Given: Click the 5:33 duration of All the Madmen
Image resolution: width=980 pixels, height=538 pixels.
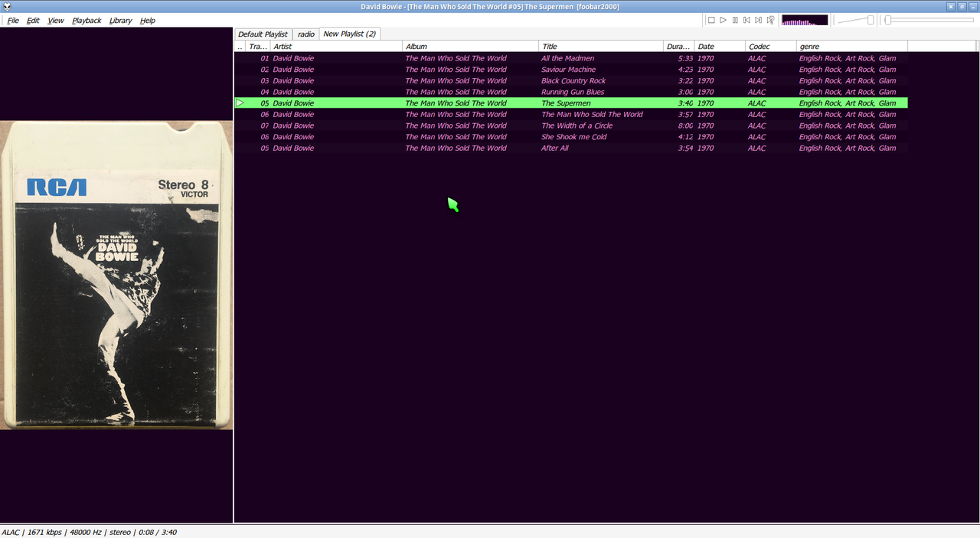Looking at the screenshot, I should 685,58.
